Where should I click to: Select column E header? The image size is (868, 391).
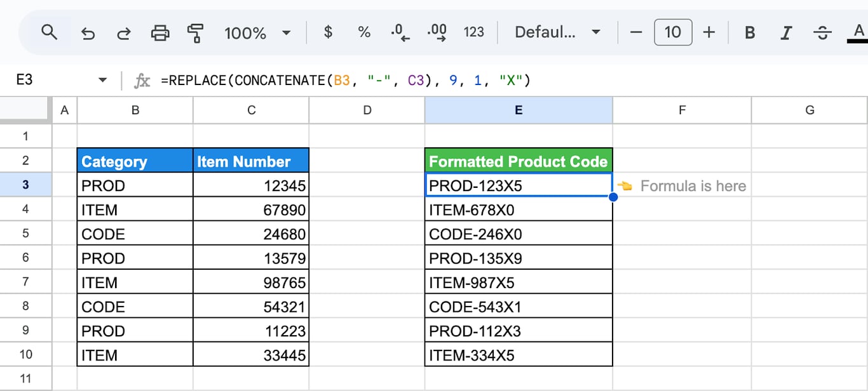click(x=519, y=110)
